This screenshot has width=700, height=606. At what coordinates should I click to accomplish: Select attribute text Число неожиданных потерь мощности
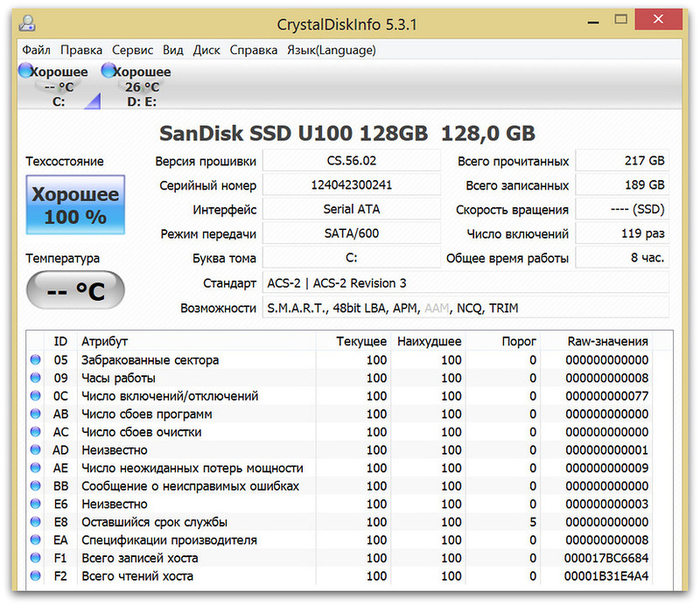192,468
